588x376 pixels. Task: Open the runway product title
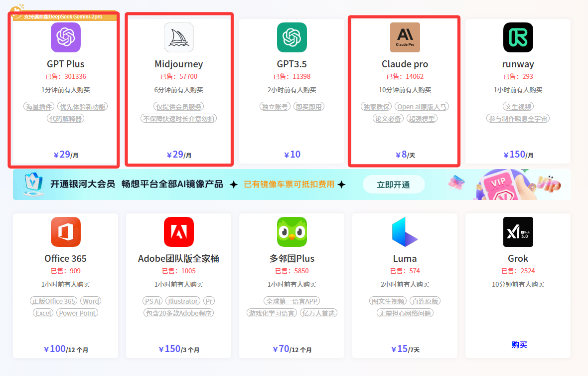[x=518, y=64]
